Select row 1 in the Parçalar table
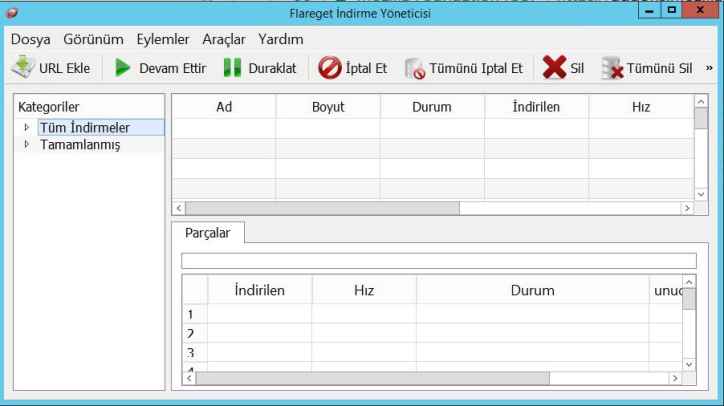 pos(193,313)
